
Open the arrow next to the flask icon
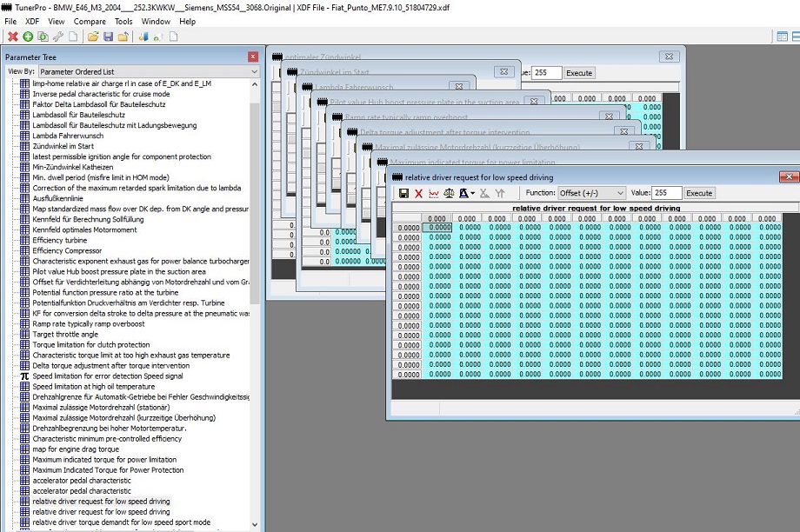(473, 193)
